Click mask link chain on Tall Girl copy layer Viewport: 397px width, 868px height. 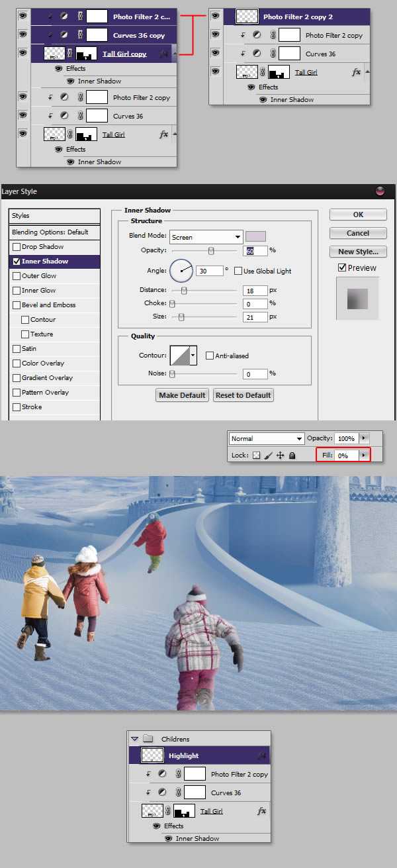pyautogui.click(x=70, y=53)
